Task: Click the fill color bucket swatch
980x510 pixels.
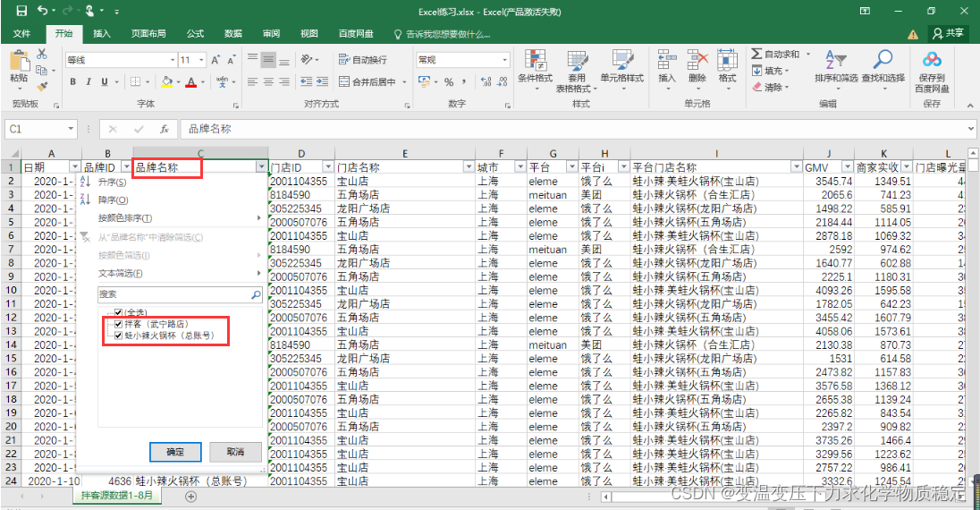Action: coord(166,81)
